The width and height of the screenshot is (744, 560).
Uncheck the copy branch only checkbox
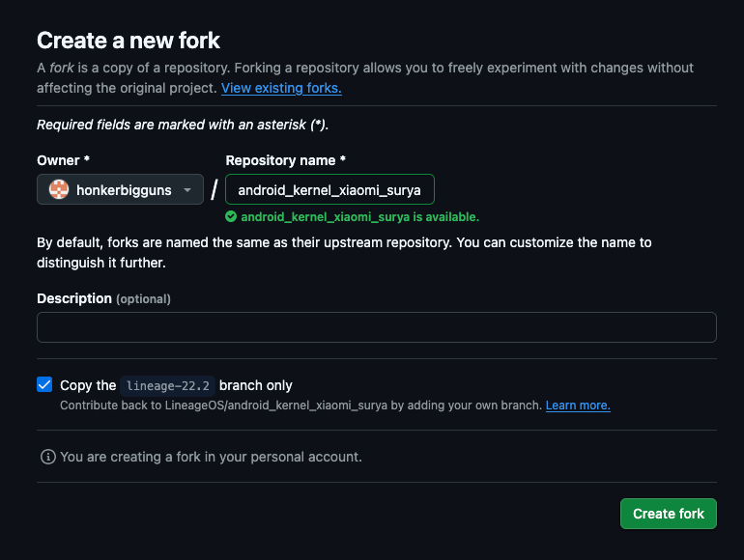(x=44, y=384)
